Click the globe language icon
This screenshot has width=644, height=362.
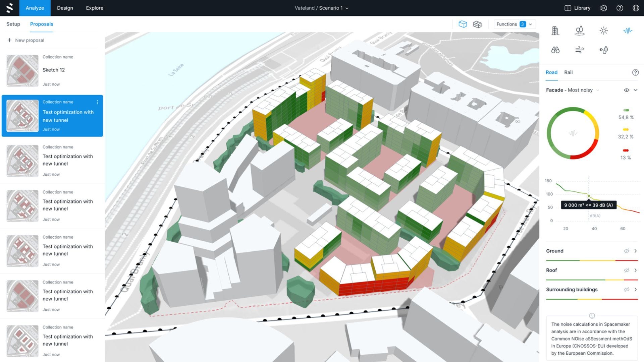(x=636, y=8)
